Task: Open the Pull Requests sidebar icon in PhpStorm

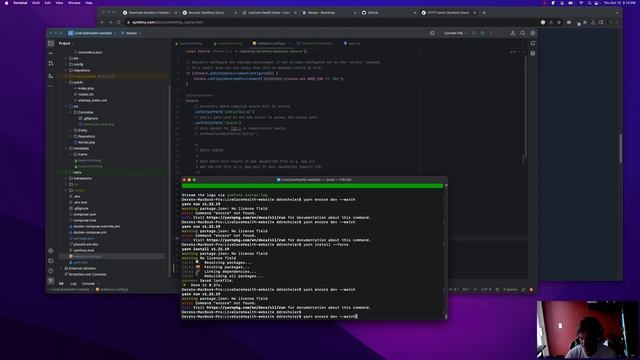Action: pos(51,64)
